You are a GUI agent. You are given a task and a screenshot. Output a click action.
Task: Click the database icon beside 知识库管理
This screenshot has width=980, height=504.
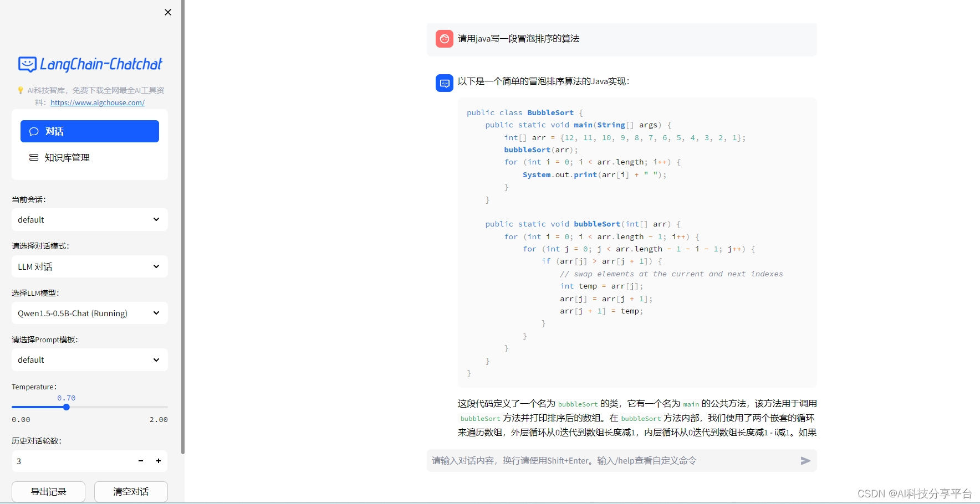34,157
